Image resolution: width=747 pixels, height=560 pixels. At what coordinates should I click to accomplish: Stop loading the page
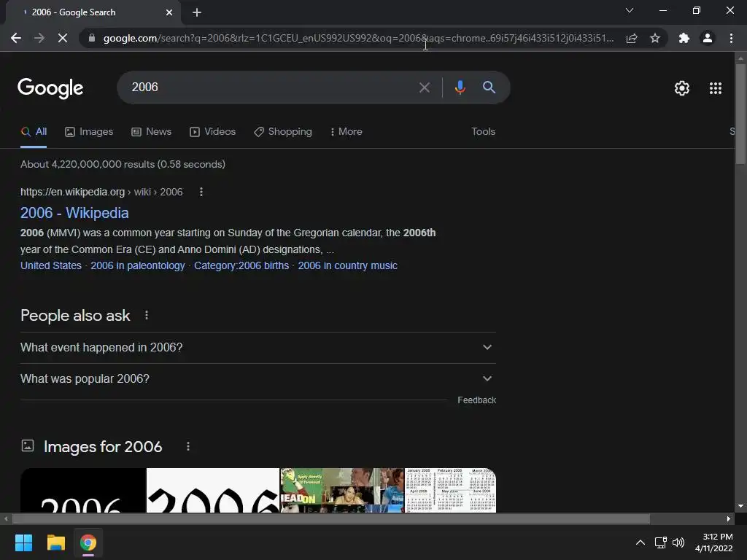tap(63, 38)
